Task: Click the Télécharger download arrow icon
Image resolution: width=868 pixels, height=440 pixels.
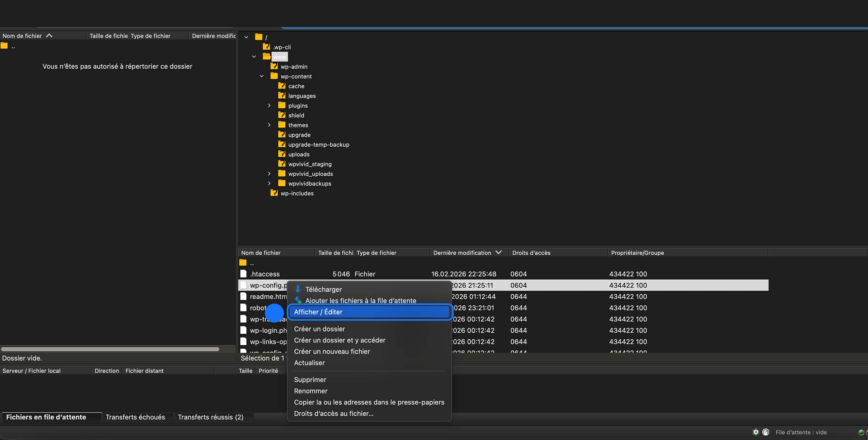Action: click(x=298, y=289)
